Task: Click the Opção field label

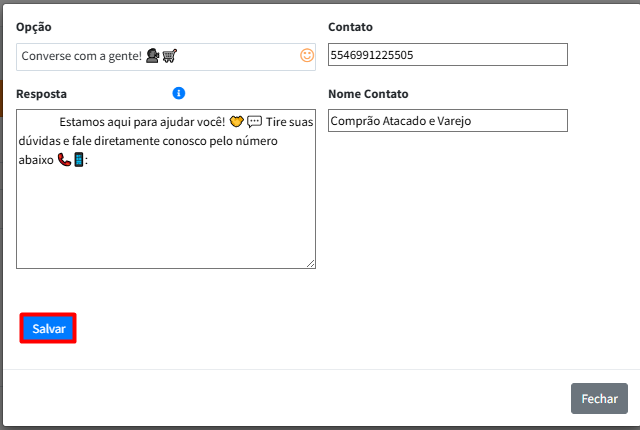Action: (34, 27)
